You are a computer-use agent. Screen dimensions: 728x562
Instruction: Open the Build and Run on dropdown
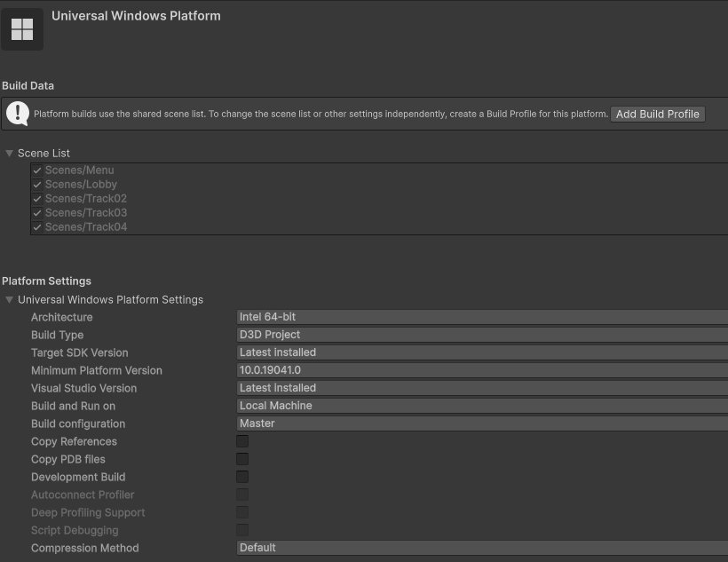coord(482,406)
